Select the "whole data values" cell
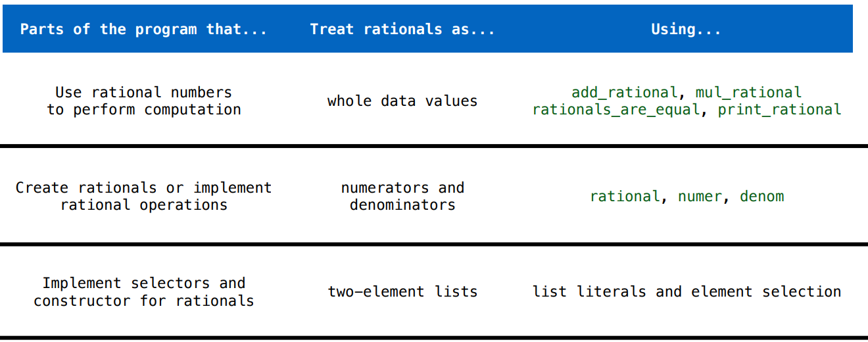The width and height of the screenshot is (868, 342). coord(402,101)
